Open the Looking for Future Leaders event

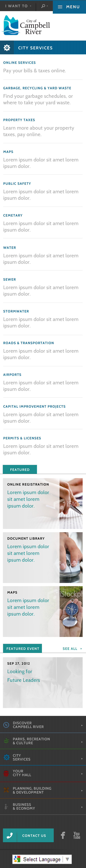[24, 676]
